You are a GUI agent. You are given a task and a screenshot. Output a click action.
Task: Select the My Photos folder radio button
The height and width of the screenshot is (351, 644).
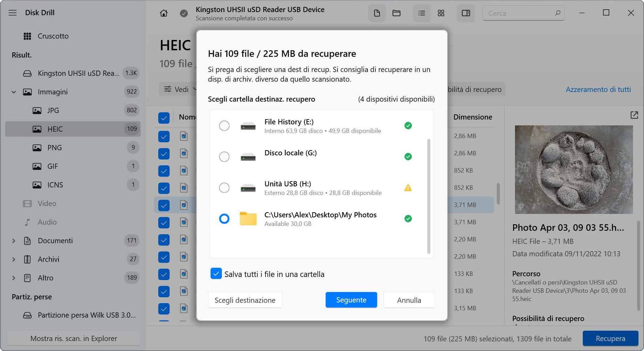(x=224, y=219)
